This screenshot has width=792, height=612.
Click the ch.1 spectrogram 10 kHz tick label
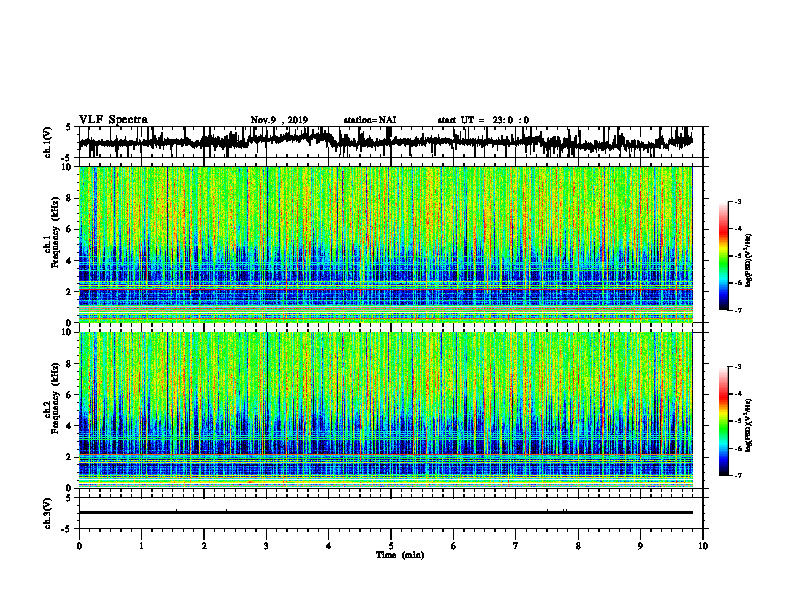[68, 167]
